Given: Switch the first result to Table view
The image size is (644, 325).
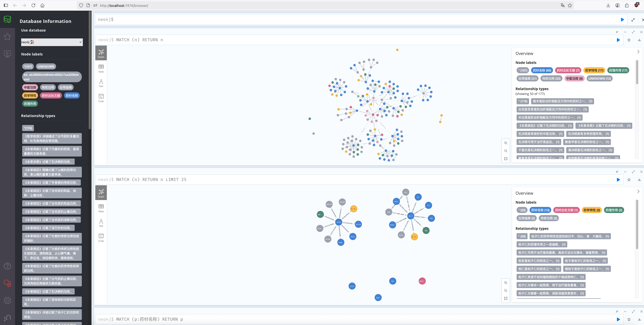Looking at the screenshot, I should pos(101,68).
